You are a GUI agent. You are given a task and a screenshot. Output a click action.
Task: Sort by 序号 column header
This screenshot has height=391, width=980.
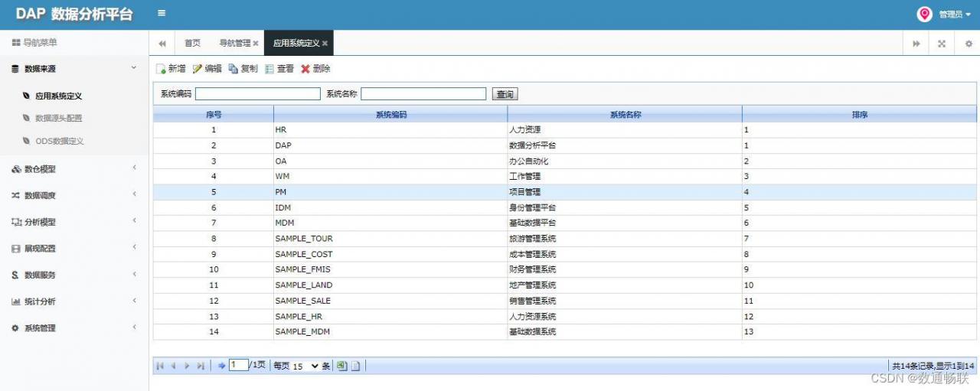point(214,114)
